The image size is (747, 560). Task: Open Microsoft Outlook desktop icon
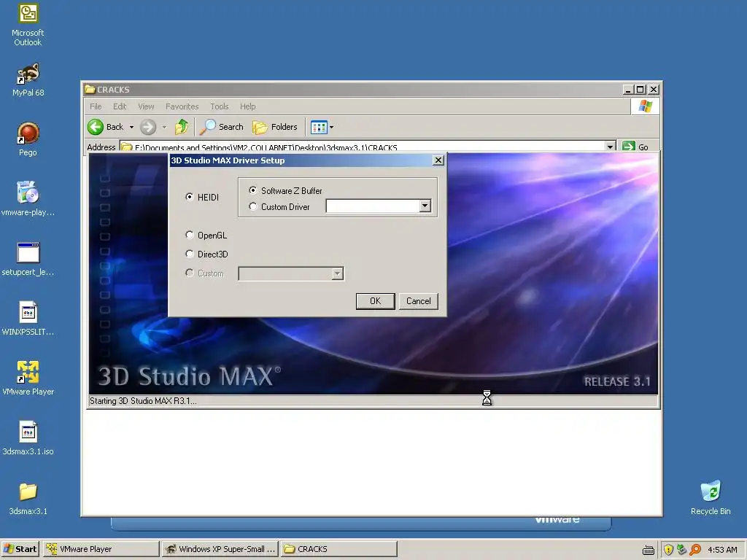coord(28,26)
